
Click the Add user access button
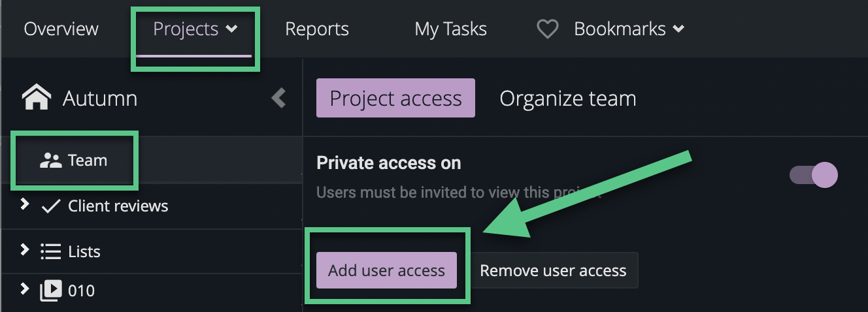[x=386, y=270]
